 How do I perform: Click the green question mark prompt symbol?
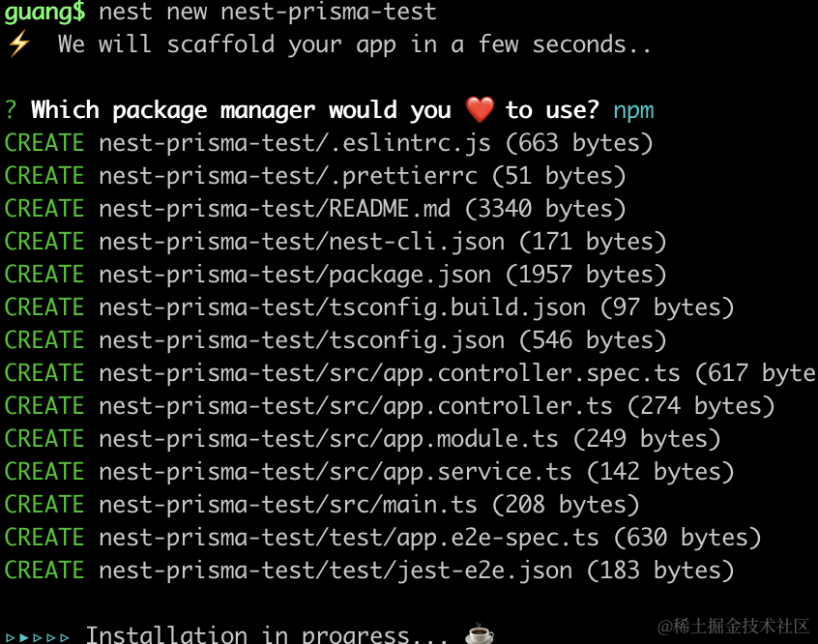[11, 110]
